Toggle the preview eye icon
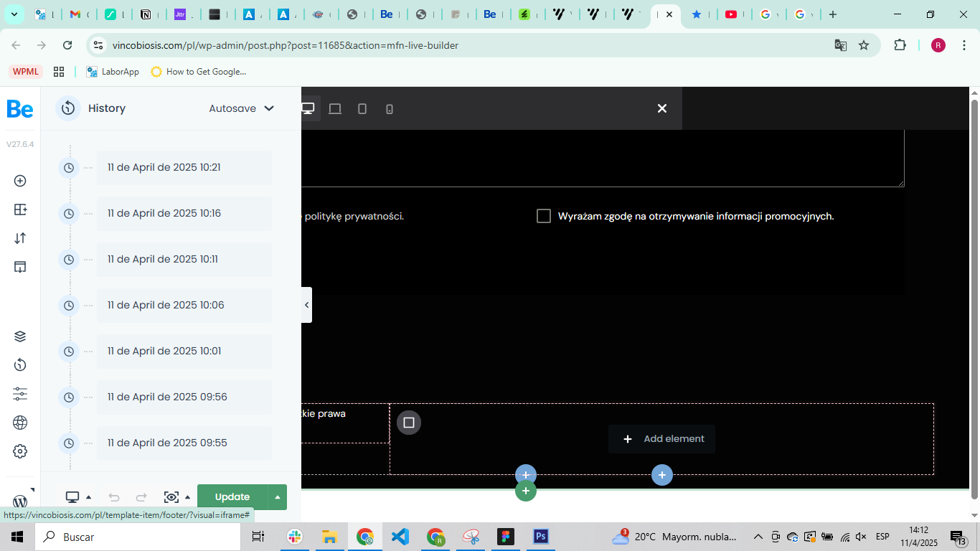The height and width of the screenshot is (551, 980). pyautogui.click(x=171, y=497)
